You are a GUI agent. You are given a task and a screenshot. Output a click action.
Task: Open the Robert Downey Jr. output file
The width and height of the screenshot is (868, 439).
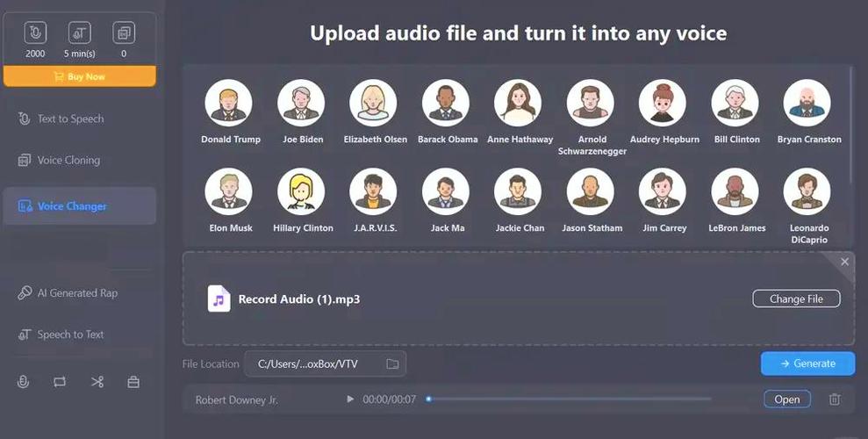(x=786, y=399)
